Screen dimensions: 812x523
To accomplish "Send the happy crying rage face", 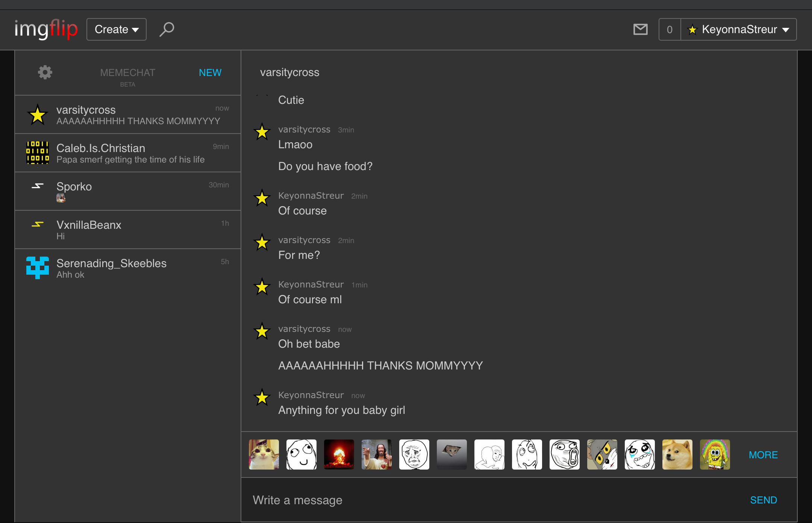I will 640,455.
